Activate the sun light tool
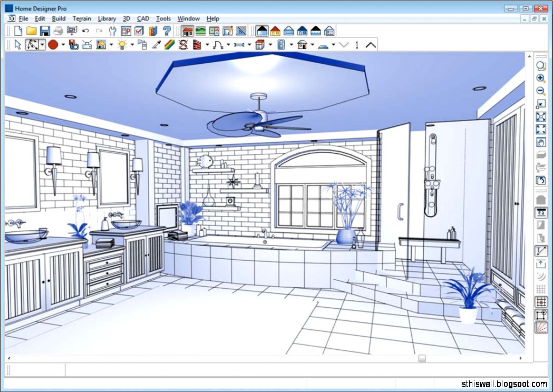The image size is (553, 392). [x=123, y=45]
